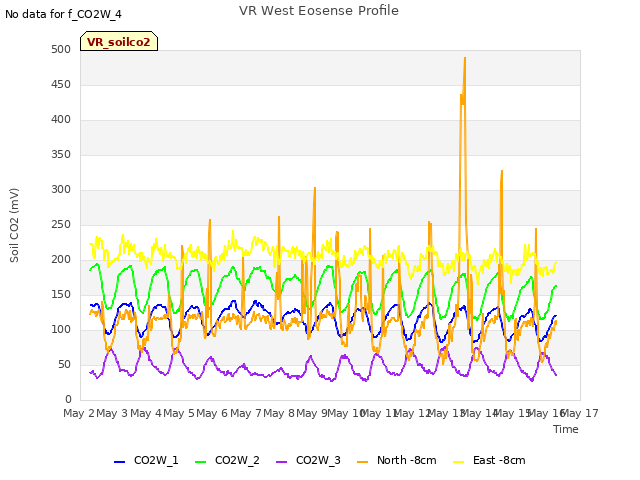Toggle CO2W_1 series in legend
This screenshot has height=480, width=640.
coord(146,460)
